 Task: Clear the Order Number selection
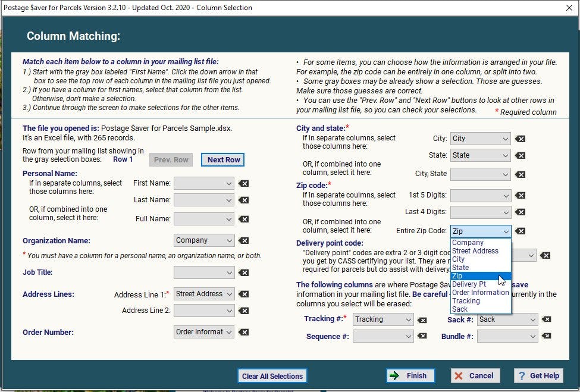(243, 333)
